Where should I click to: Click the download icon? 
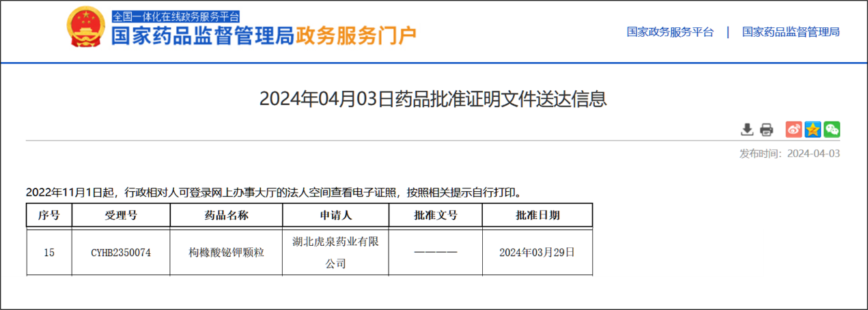point(747,129)
